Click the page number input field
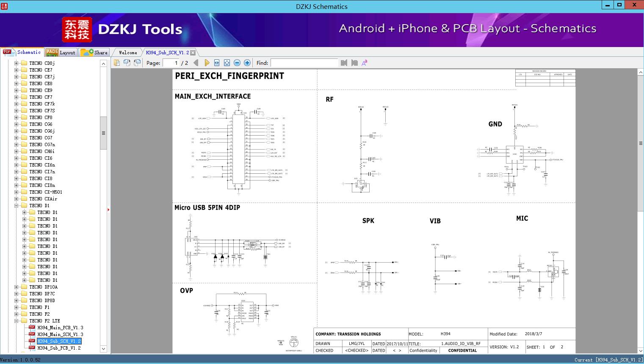The width and height of the screenshot is (644, 364). coord(171,63)
